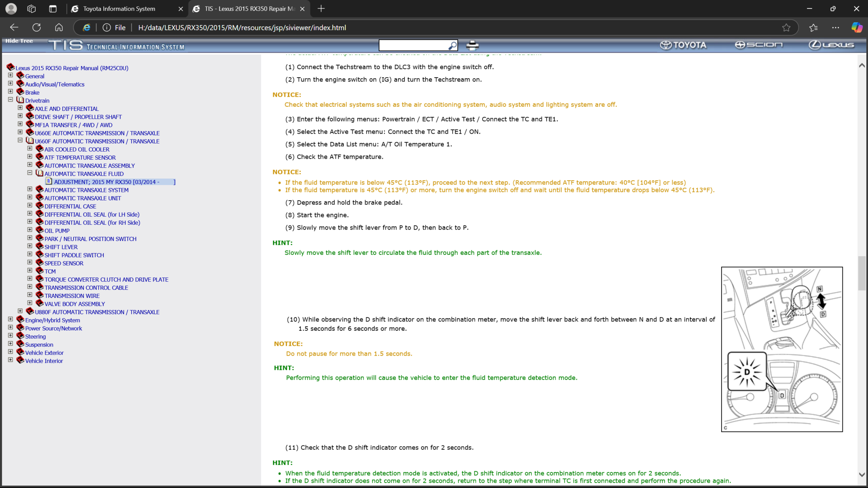The height and width of the screenshot is (488, 868).
Task: Click the print icon in TIS header
Action: 472,45
